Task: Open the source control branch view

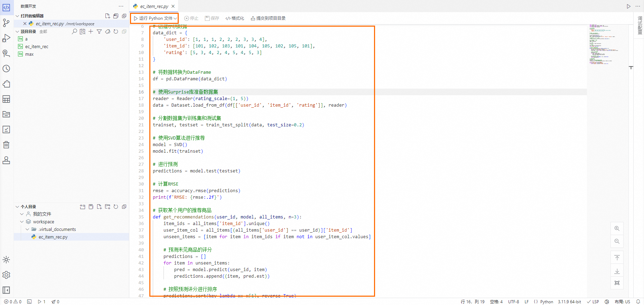Action: [x=6, y=23]
